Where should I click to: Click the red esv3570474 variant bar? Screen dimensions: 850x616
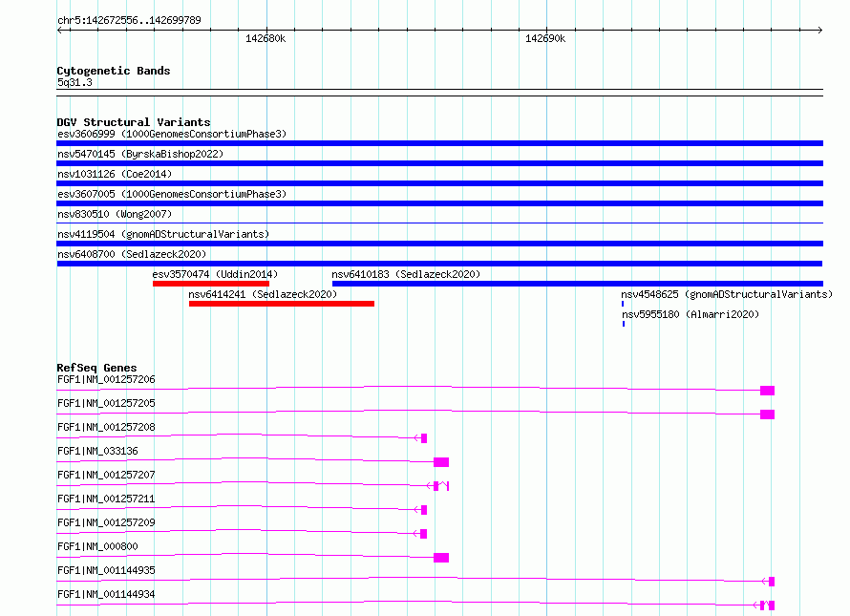211,284
